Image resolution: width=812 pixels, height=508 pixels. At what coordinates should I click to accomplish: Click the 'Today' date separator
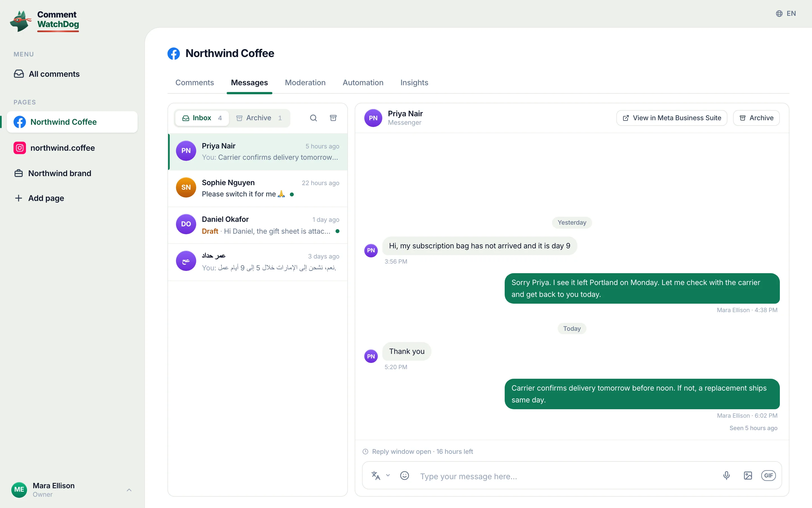572,329
